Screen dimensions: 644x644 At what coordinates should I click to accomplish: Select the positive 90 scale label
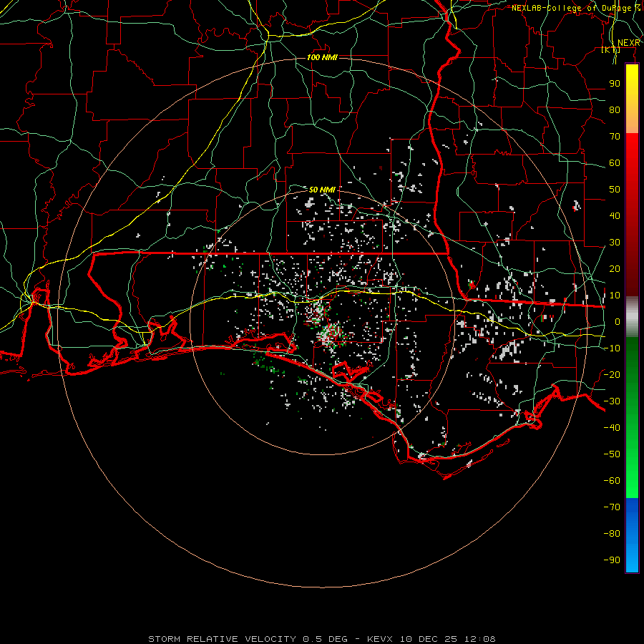point(615,84)
